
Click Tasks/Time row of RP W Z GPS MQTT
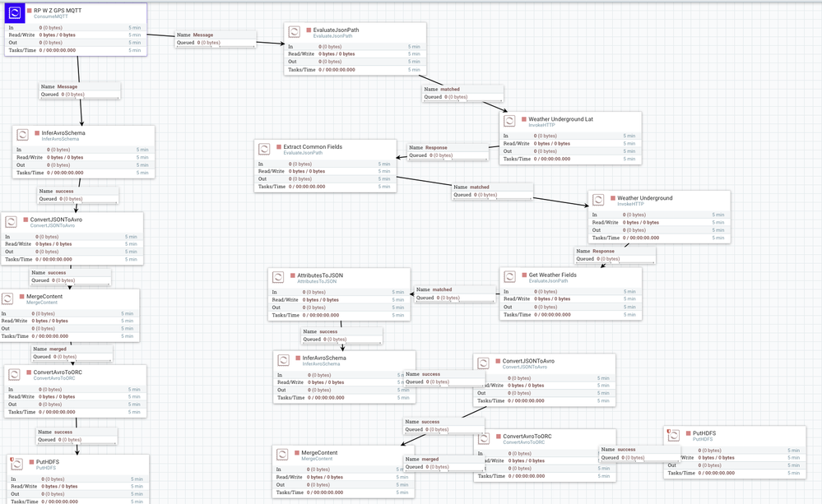coord(75,50)
